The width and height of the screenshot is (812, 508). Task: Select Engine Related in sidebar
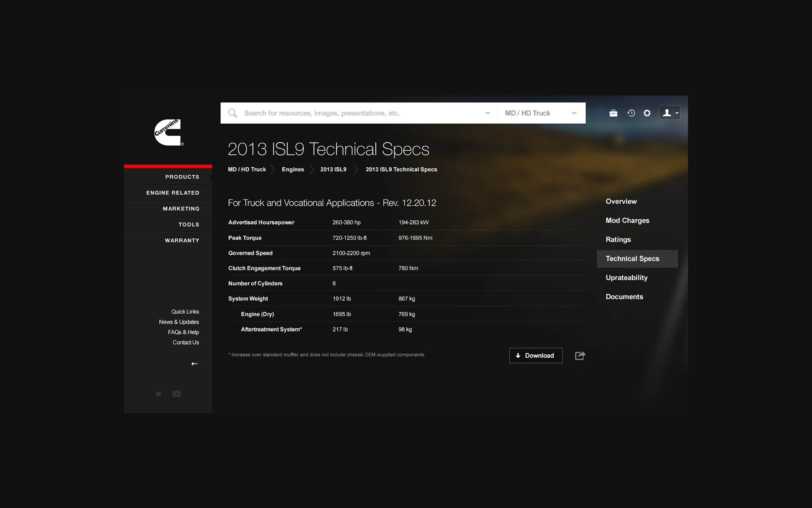173,193
